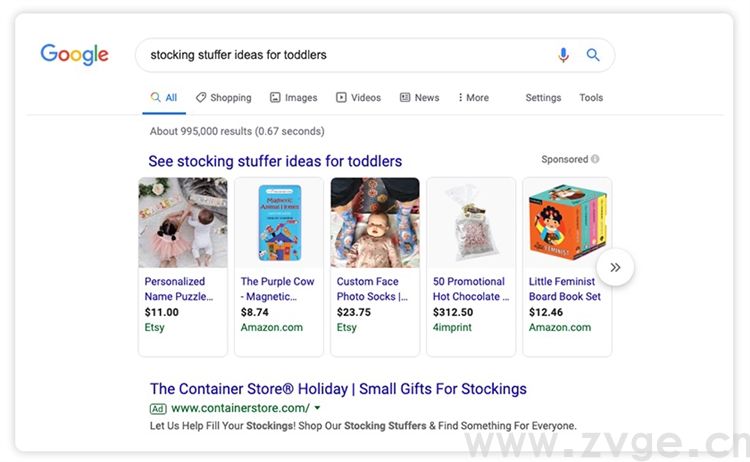Open the search Tools options
Screen dimensions: 750x462
click(591, 98)
